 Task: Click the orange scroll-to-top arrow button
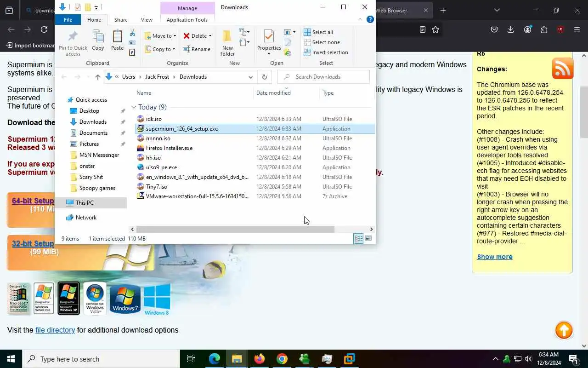564,330
